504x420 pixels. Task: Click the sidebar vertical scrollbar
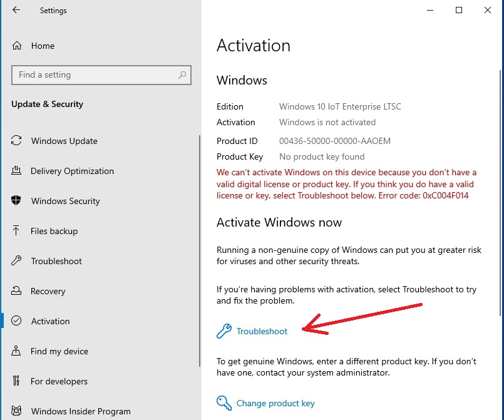click(200, 250)
